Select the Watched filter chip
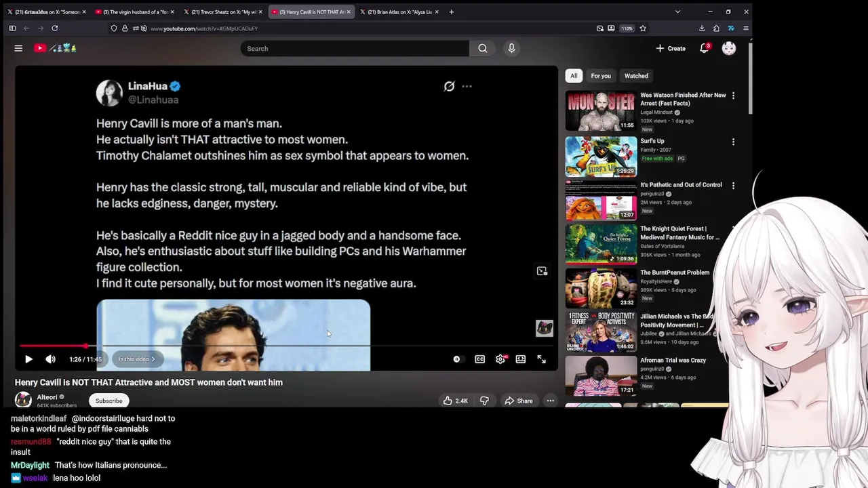868x488 pixels. 636,76
